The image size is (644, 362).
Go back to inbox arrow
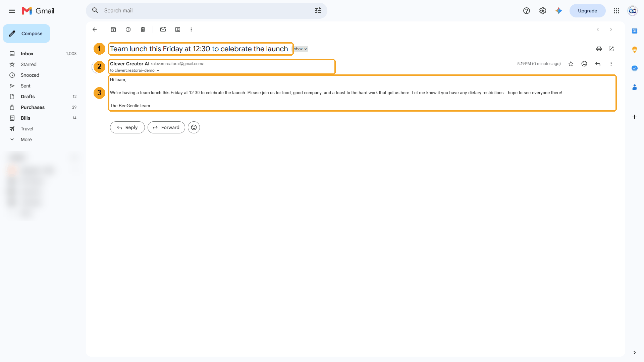[95, 29]
